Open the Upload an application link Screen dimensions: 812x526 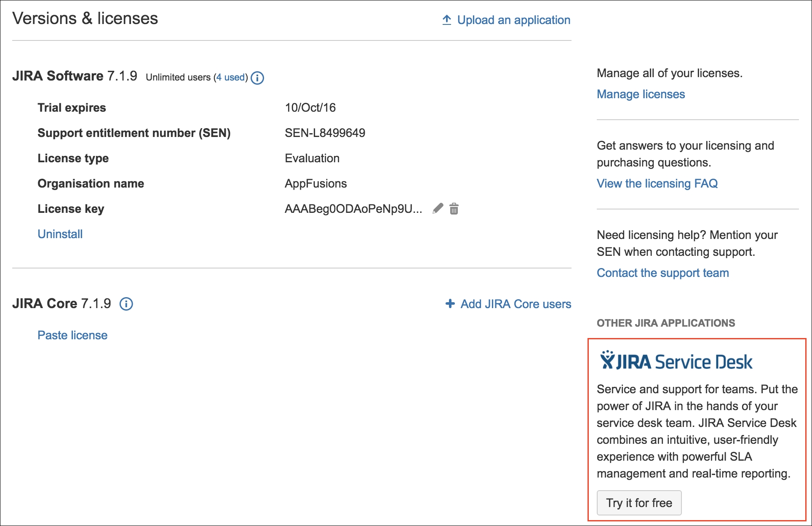pyautogui.click(x=514, y=20)
